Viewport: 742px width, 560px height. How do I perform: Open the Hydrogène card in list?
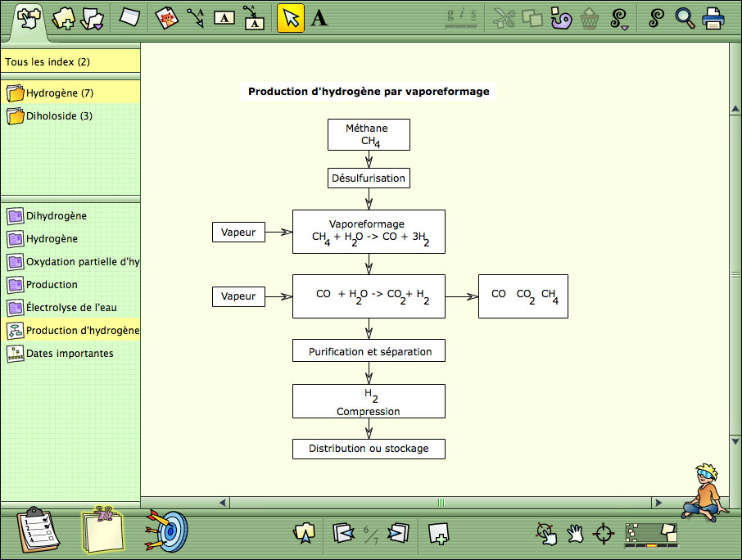point(70,239)
